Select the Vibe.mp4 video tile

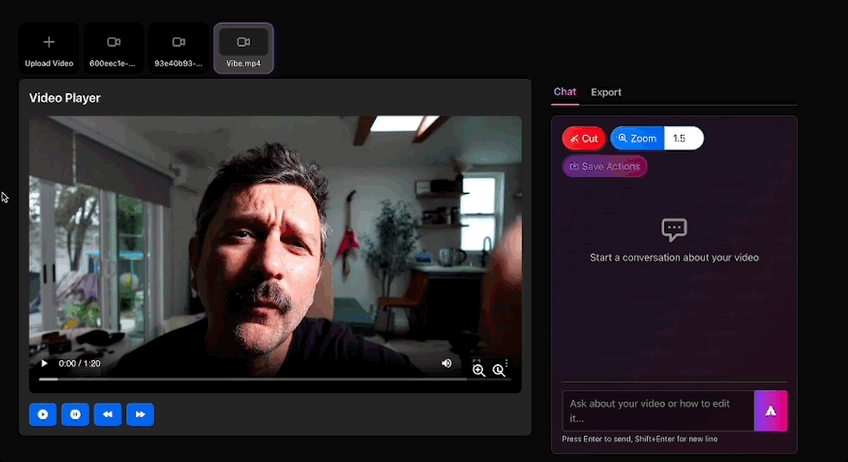click(243, 49)
